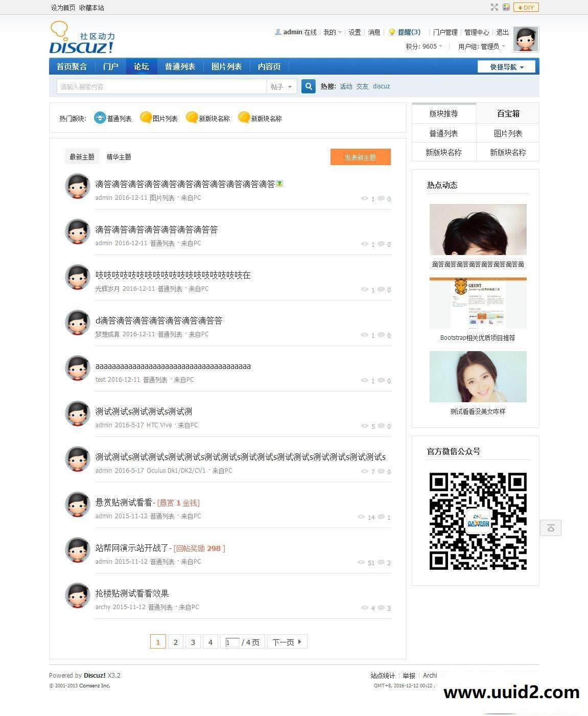Image resolution: width=588 pixels, height=716 pixels.
Task: Switch to the 精华主题 tab
Action: click(117, 156)
